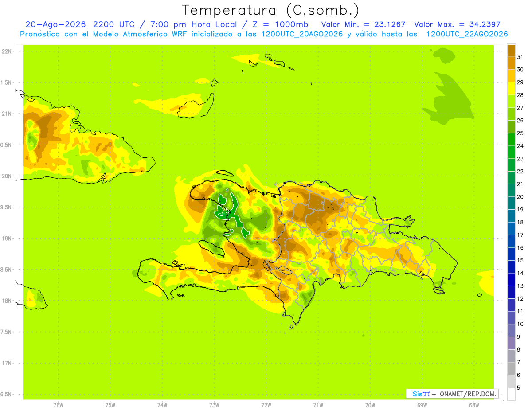Pick the lime swatch between 27 and 28

tap(511, 101)
